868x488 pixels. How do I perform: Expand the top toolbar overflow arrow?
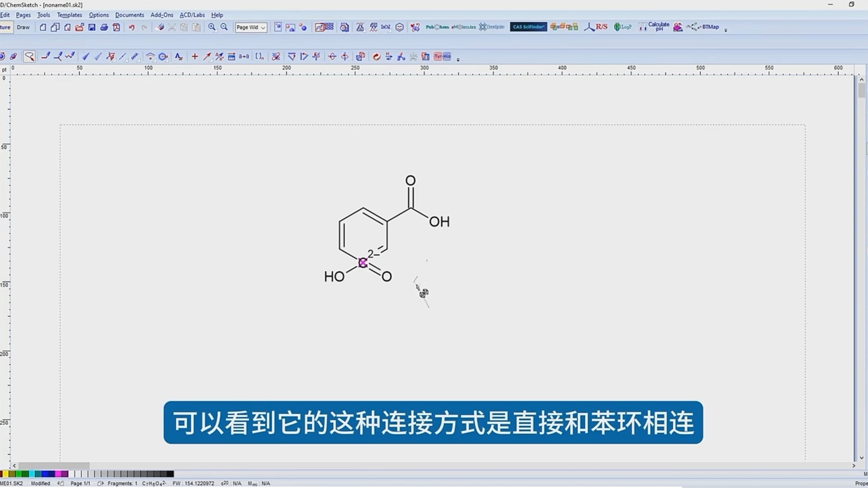click(x=726, y=30)
